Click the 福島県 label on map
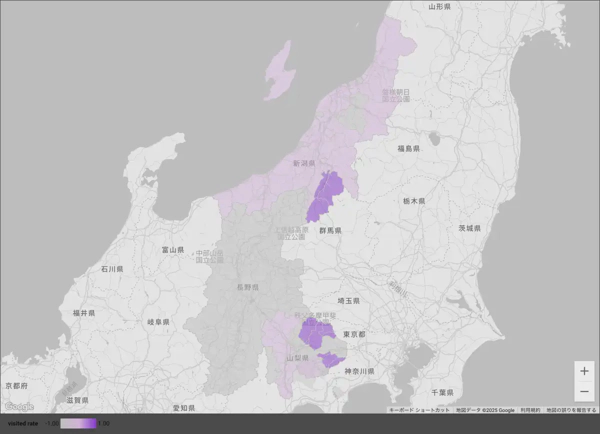The image size is (600, 434). pyautogui.click(x=408, y=148)
